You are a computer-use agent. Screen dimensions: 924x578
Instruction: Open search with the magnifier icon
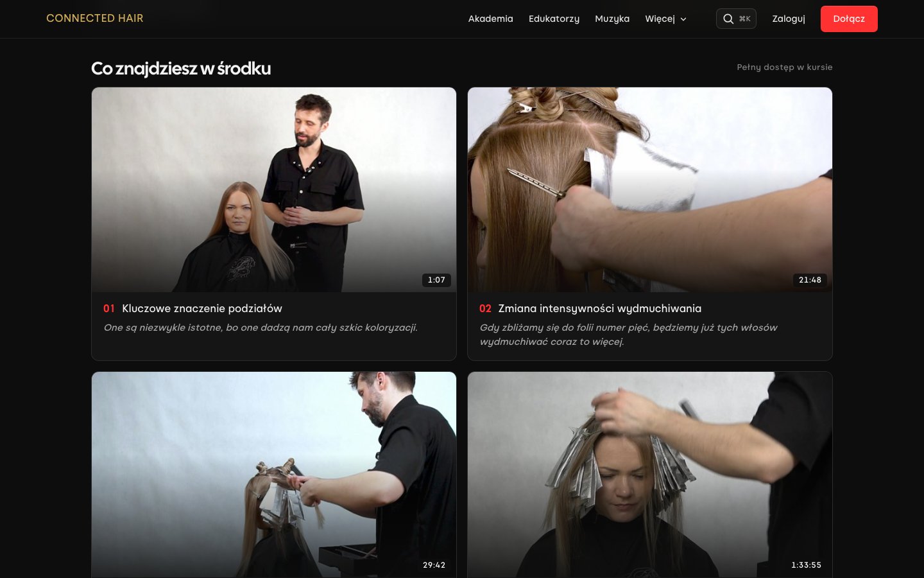[728, 19]
